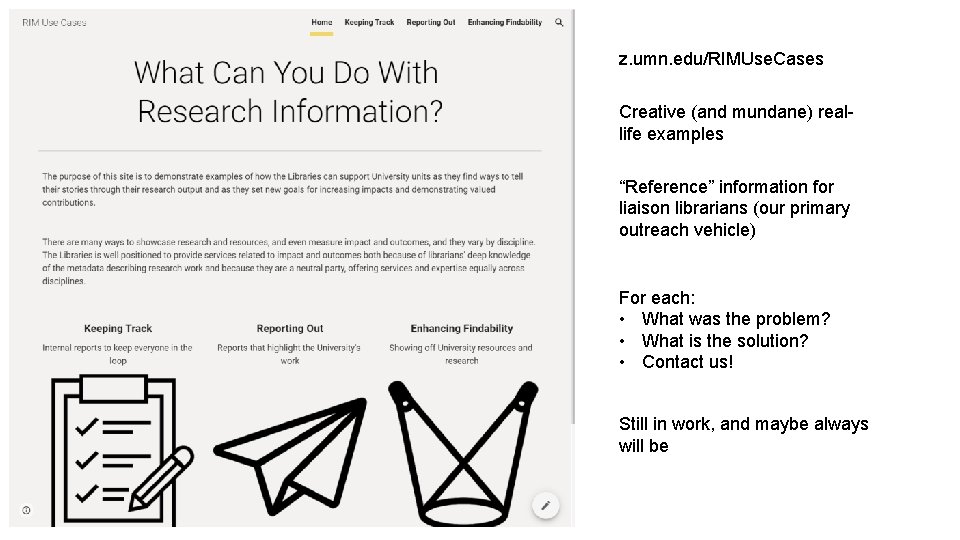
Task: Click the pencil edit floating button
Action: coord(546,505)
